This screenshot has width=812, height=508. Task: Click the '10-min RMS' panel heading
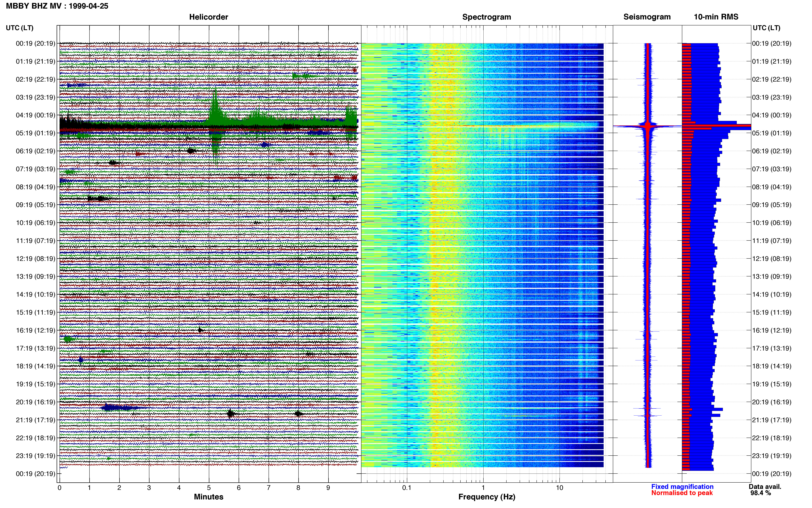tap(716, 17)
